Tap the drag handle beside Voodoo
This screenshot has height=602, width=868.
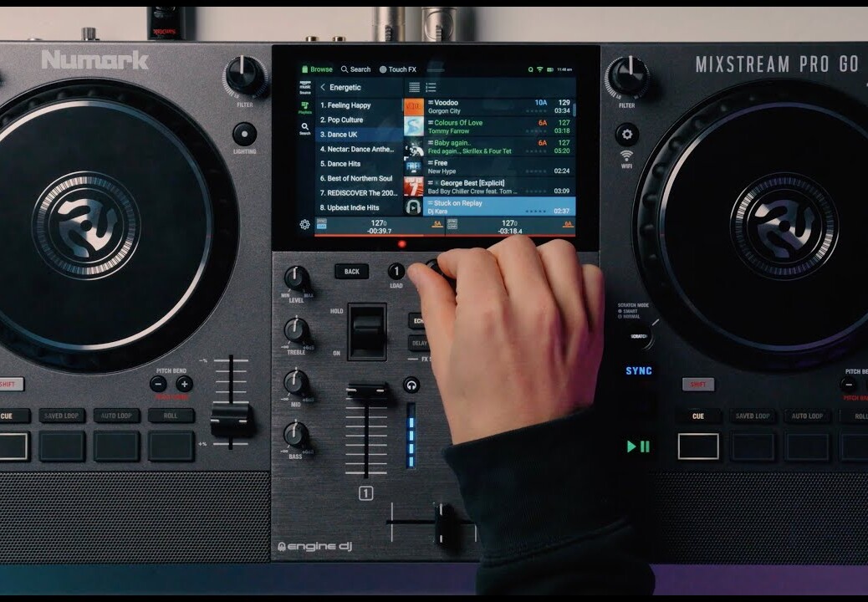click(x=431, y=103)
